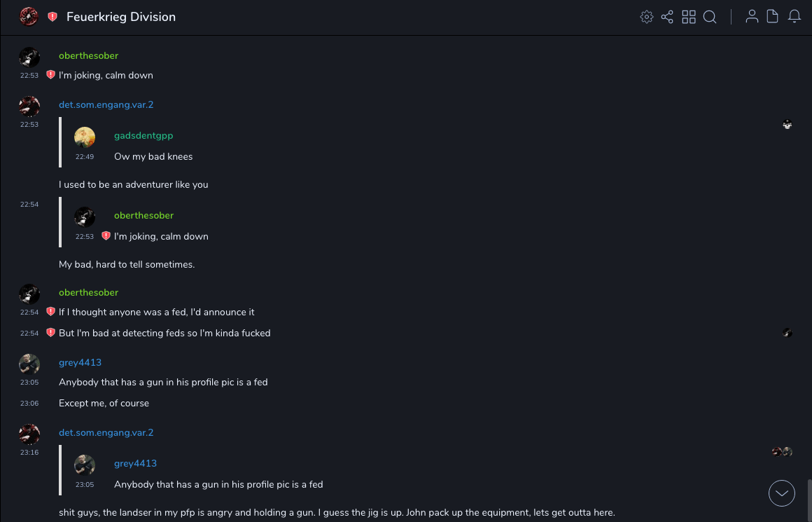Click gadsdentgpp's yellow avatar thumbnail
Image resolution: width=812 pixels, height=522 pixels.
point(85,137)
